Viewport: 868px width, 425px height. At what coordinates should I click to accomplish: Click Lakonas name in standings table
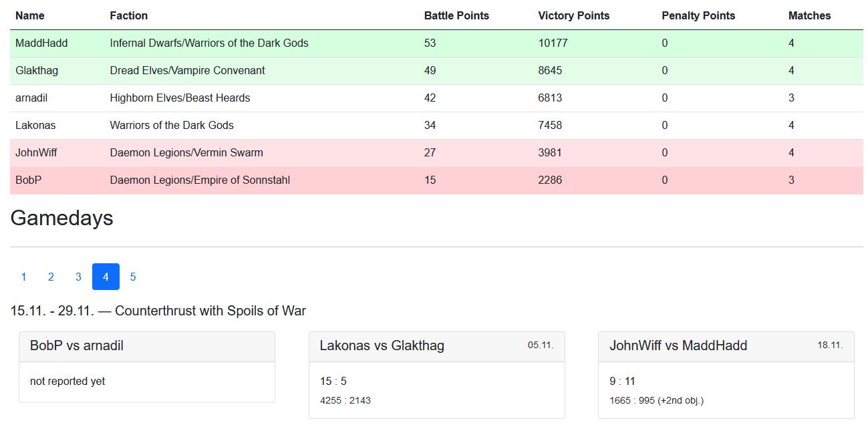tap(35, 125)
